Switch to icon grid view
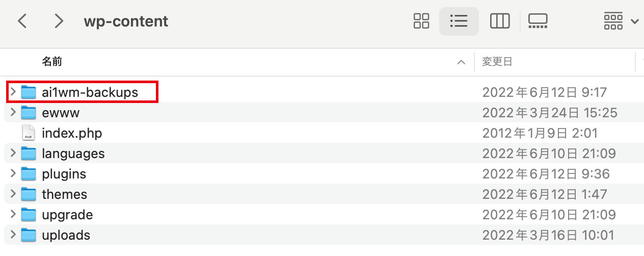Viewport: 644px width, 256px height. click(x=422, y=21)
